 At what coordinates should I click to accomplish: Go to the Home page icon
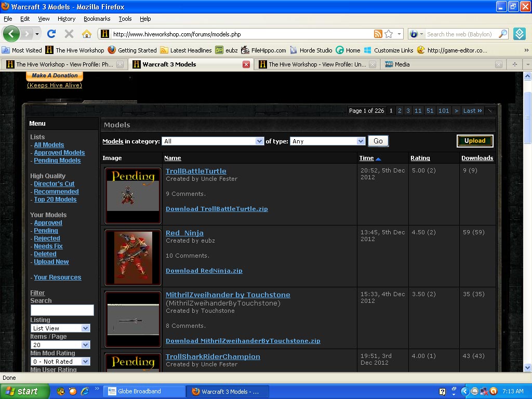87,34
